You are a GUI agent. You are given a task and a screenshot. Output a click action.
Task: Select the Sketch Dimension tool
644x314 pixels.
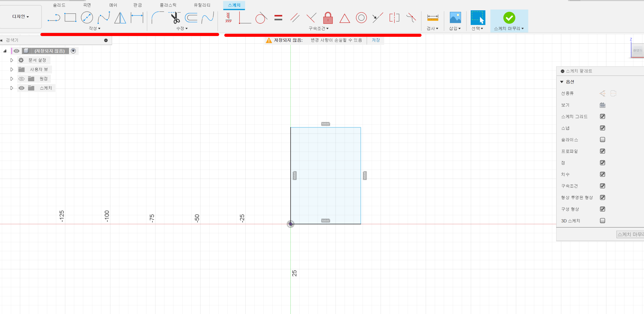[x=137, y=18]
